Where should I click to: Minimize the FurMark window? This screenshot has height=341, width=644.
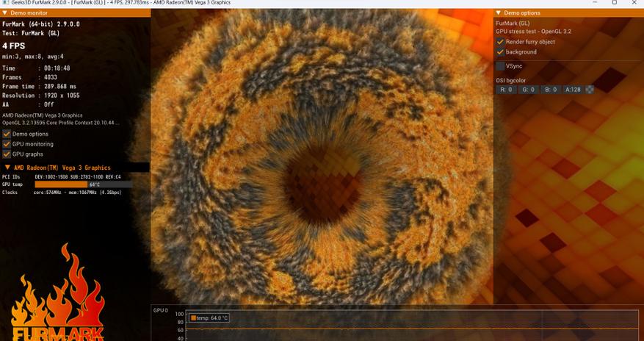596,2
